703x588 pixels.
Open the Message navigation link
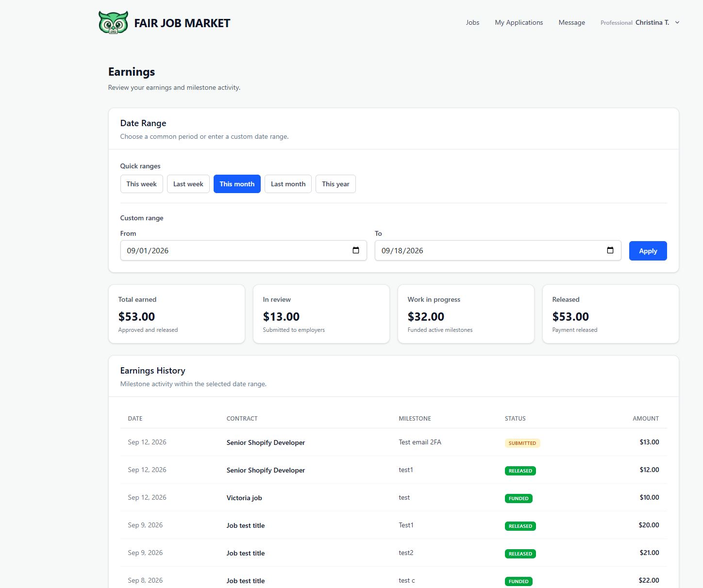point(572,22)
